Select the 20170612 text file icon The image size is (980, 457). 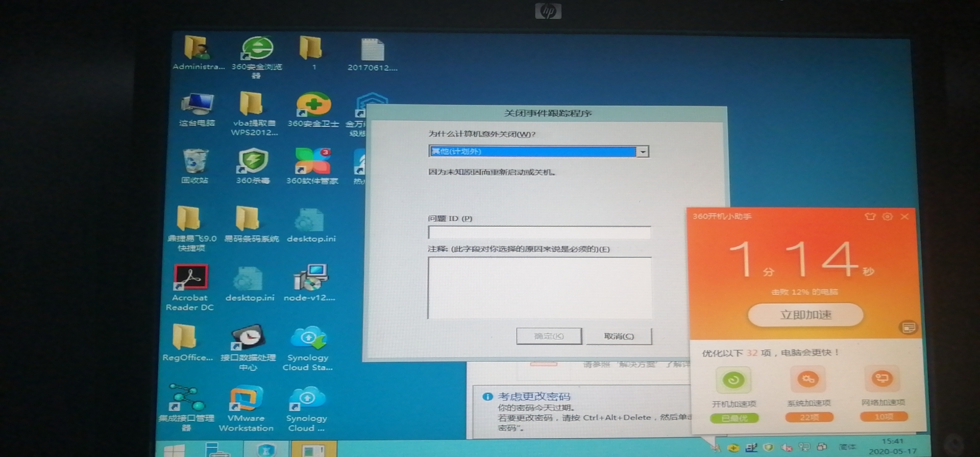[373, 54]
